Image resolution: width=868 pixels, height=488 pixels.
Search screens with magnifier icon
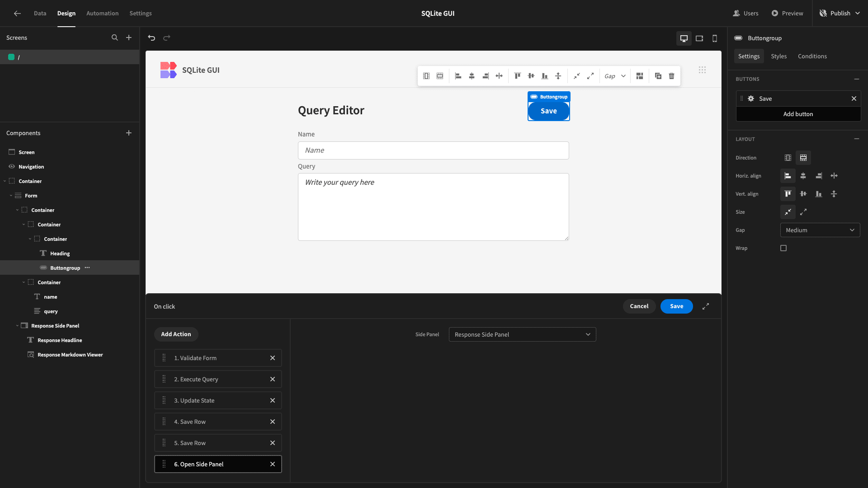(x=115, y=38)
